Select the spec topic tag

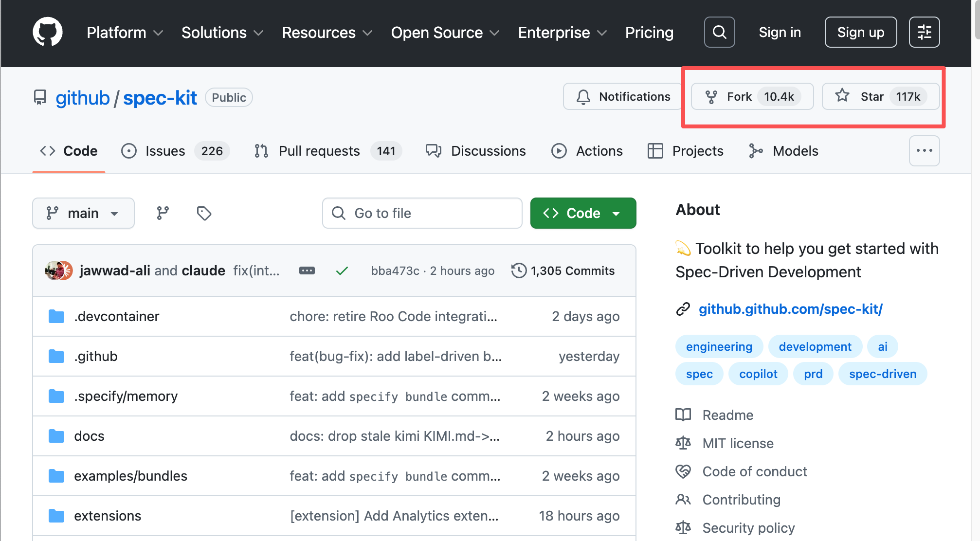tap(699, 374)
